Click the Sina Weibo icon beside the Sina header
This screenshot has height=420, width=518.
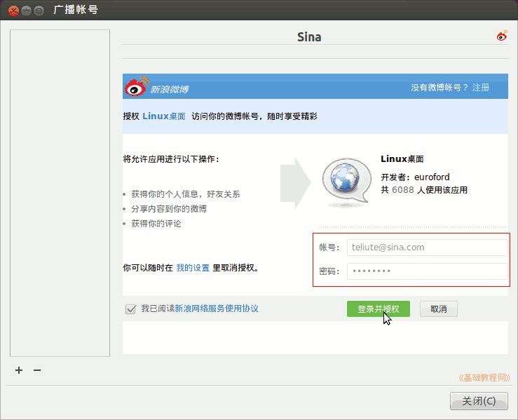[501, 36]
